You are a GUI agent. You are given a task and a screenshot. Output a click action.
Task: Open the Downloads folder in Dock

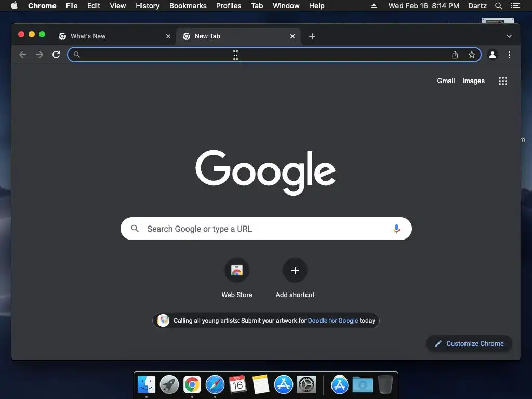click(x=362, y=385)
